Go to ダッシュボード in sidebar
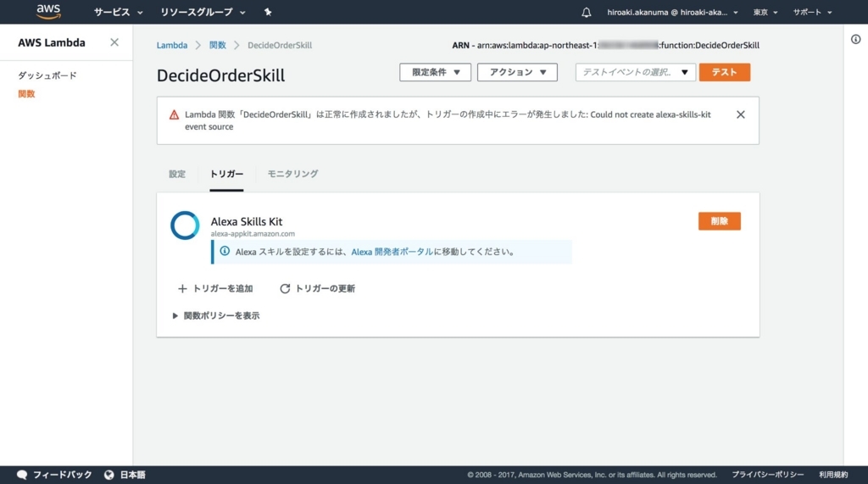 pos(47,75)
